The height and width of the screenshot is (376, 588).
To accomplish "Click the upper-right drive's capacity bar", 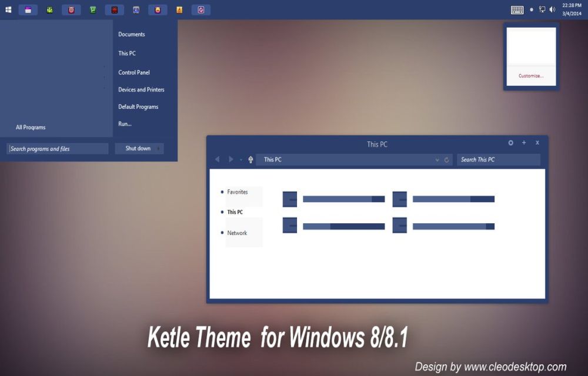I will click(x=454, y=199).
